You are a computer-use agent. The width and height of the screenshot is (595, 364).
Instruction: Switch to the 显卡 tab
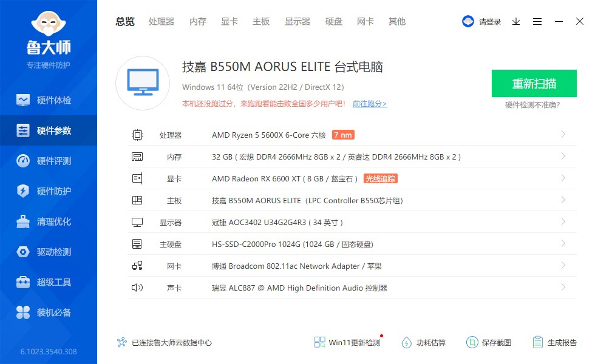[x=229, y=22]
